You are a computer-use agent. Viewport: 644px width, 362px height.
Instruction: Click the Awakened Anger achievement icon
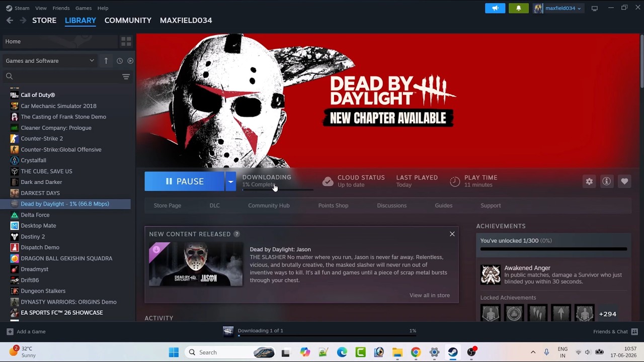(x=491, y=275)
